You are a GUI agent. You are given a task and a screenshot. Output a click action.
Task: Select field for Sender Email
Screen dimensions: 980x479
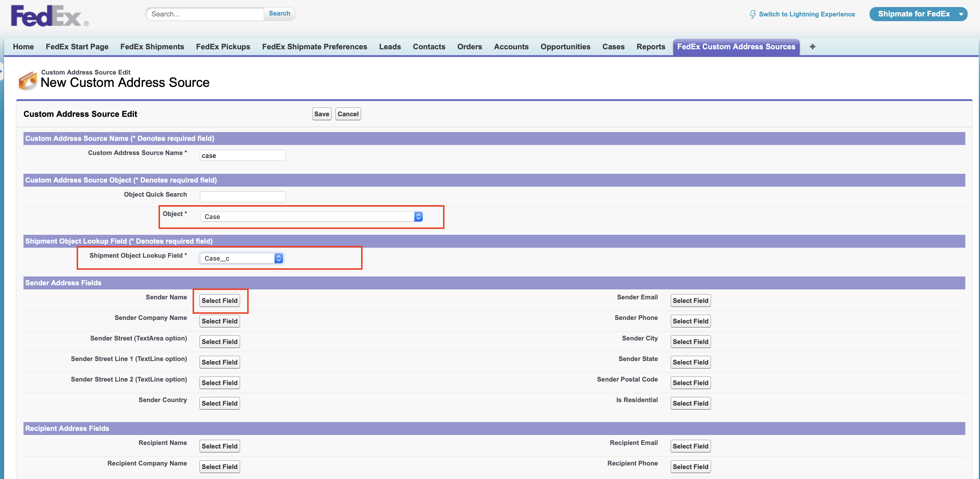[691, 301]
